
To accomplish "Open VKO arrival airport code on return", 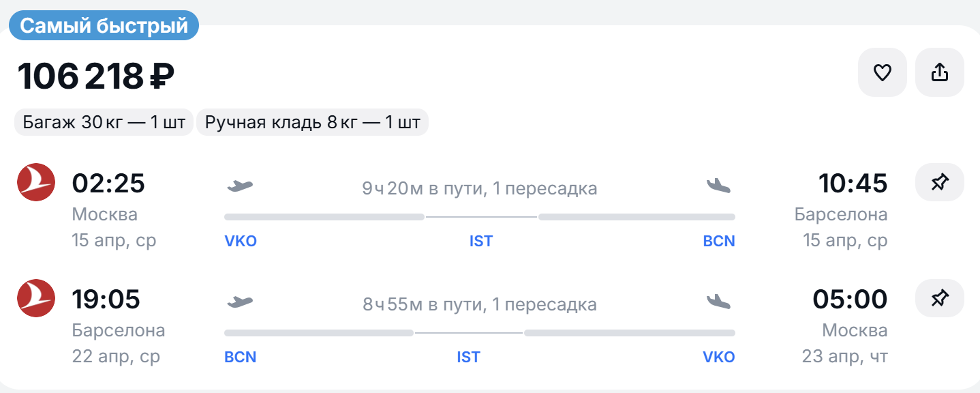I will [719, 357].
